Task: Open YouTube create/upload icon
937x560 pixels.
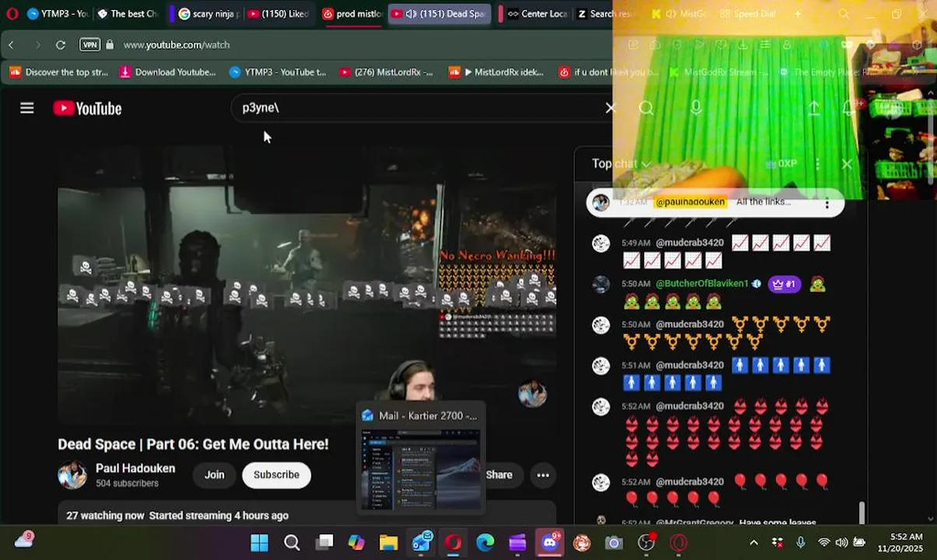Action: point(813,108)
